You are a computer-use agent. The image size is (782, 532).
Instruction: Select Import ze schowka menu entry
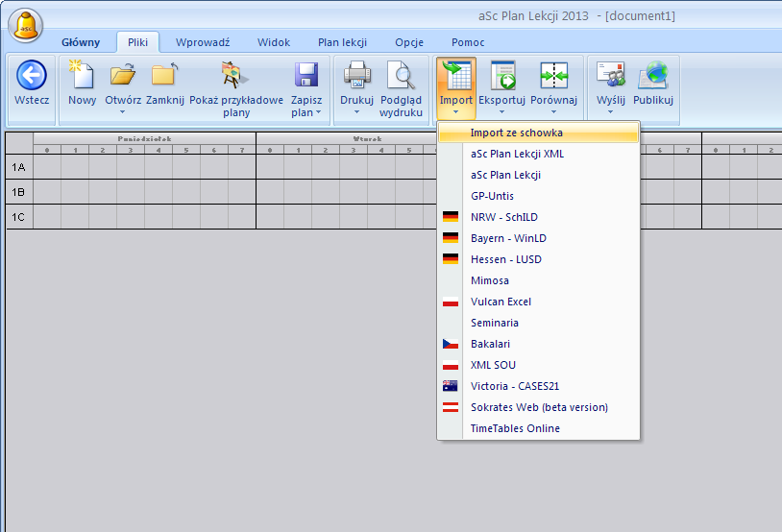pos(517,133)
